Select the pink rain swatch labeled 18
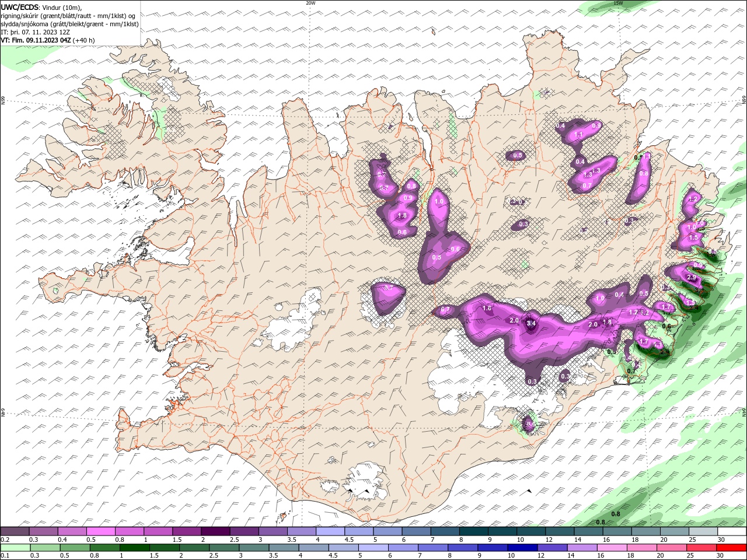Screen dimensions: 747x560 (641, 548)
